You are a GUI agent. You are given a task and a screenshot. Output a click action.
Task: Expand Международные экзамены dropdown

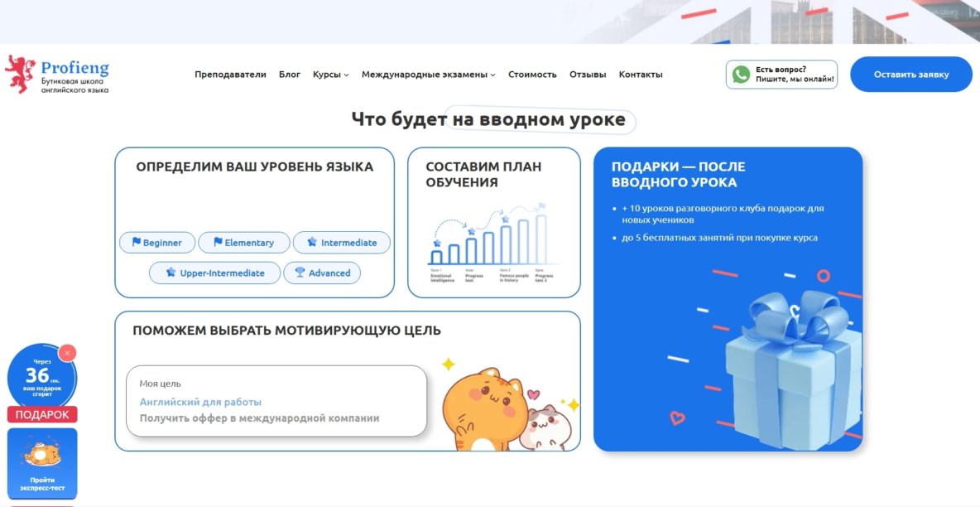(428, 75)
